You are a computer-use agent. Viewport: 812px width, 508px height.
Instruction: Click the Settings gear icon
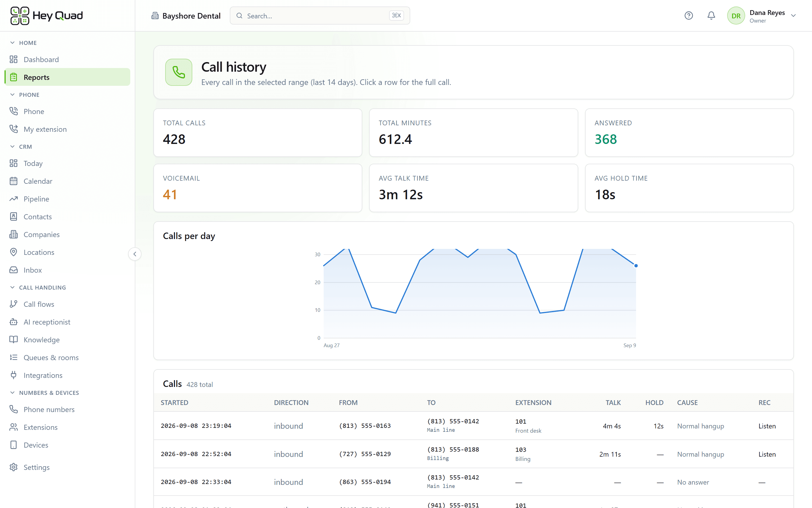[x=14, y=467]
